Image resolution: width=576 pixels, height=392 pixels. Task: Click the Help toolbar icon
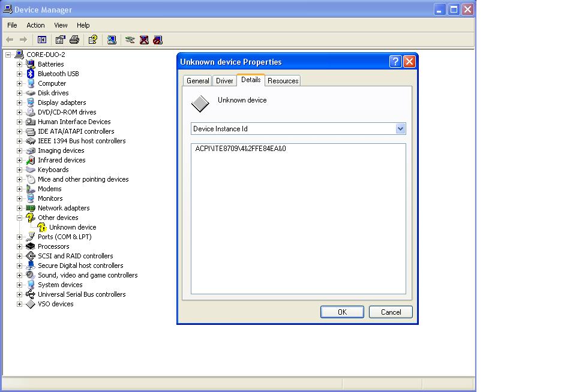tap(93, 40)
